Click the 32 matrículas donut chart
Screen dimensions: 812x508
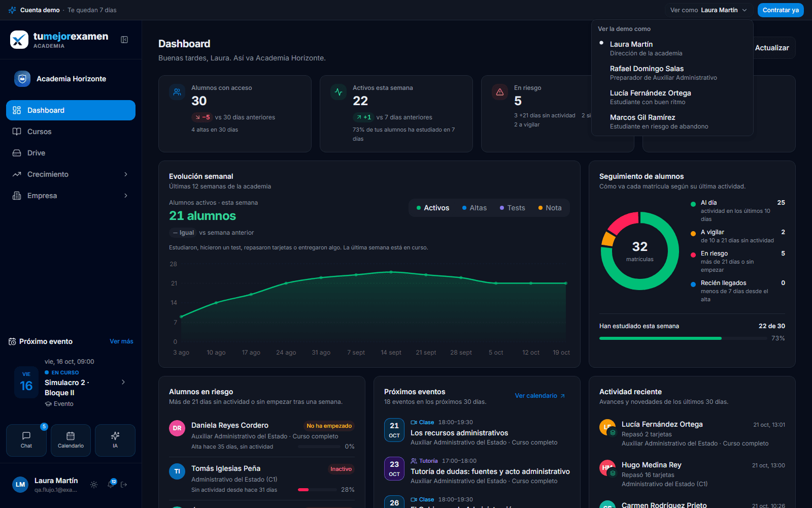(x=639, y=251)
